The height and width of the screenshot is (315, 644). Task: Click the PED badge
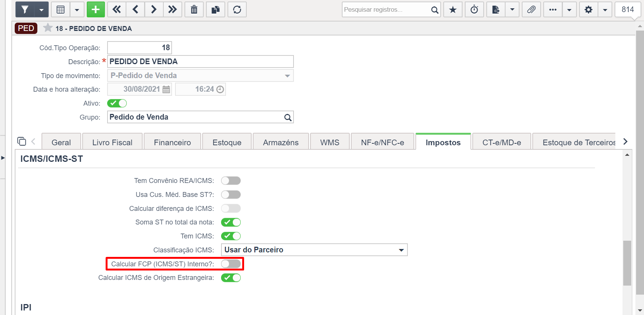click(26, 28)
